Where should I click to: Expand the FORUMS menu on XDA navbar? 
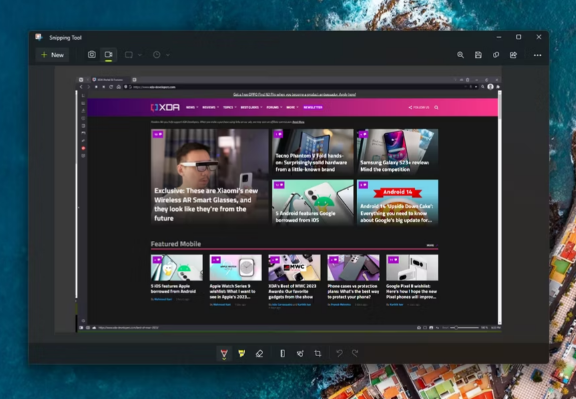(x=274, y=107)
